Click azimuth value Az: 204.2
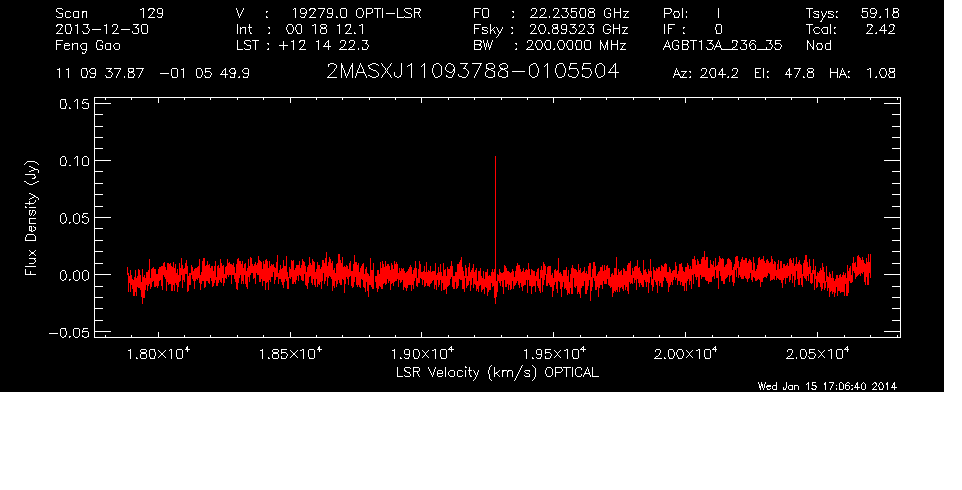 (x=706, y=74)
